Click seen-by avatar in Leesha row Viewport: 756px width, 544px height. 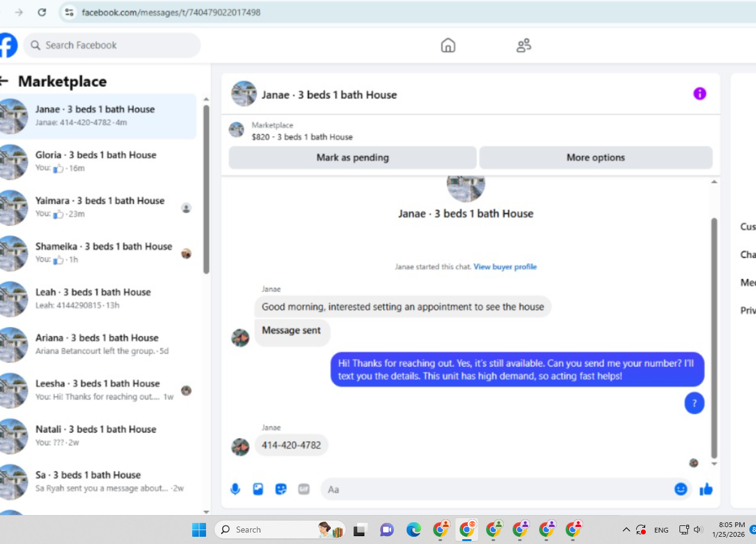coord(186,390)
